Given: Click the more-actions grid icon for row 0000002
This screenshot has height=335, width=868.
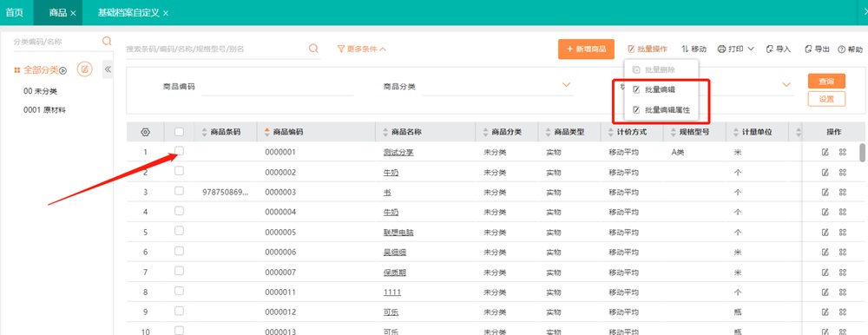Looking at the screenshot, I should click(x=843, y=172).
